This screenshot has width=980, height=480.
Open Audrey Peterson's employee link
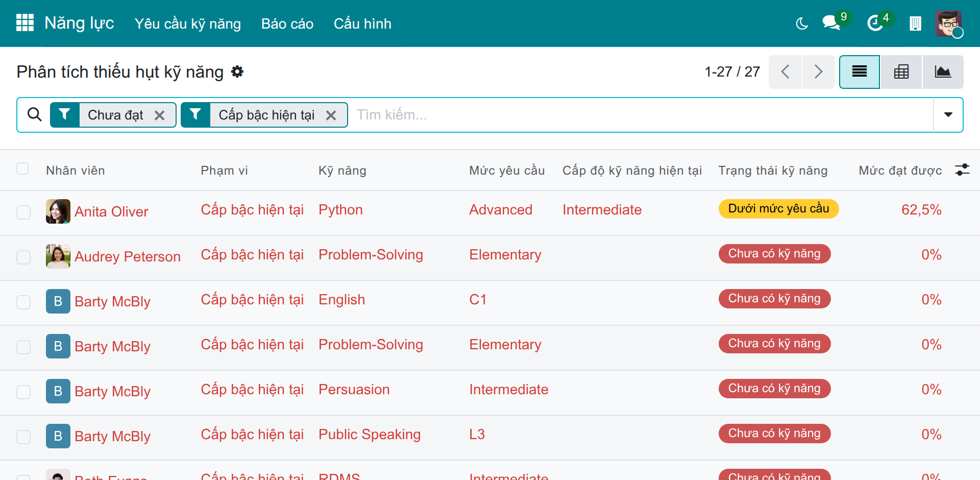(x=128, y=256)
